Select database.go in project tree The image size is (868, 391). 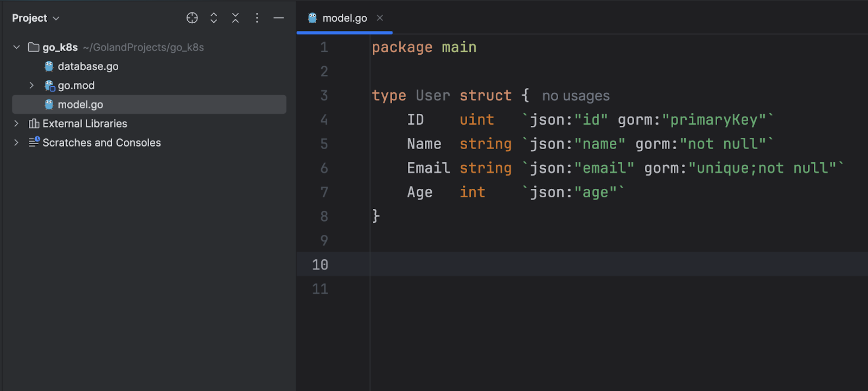(x=88, y=66)
